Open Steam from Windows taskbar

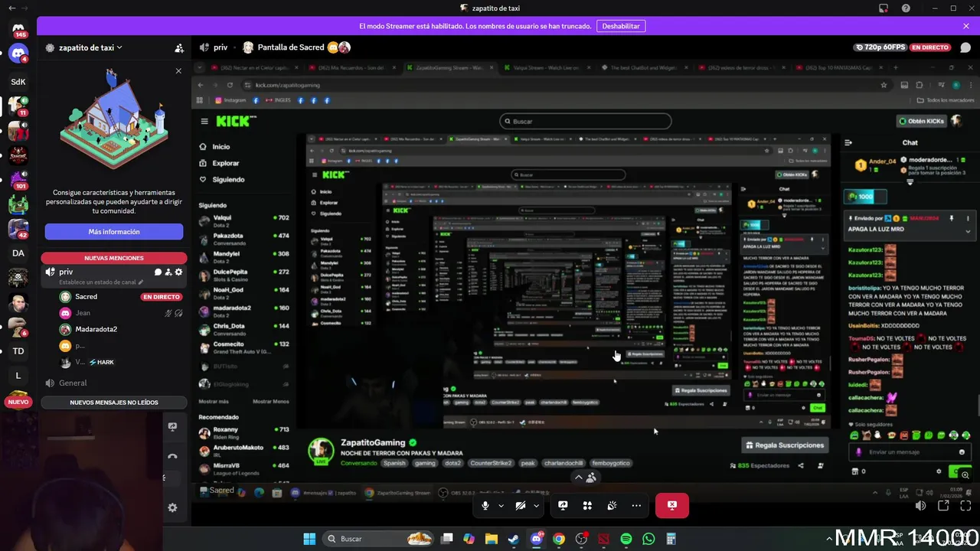tap(514, 539)
